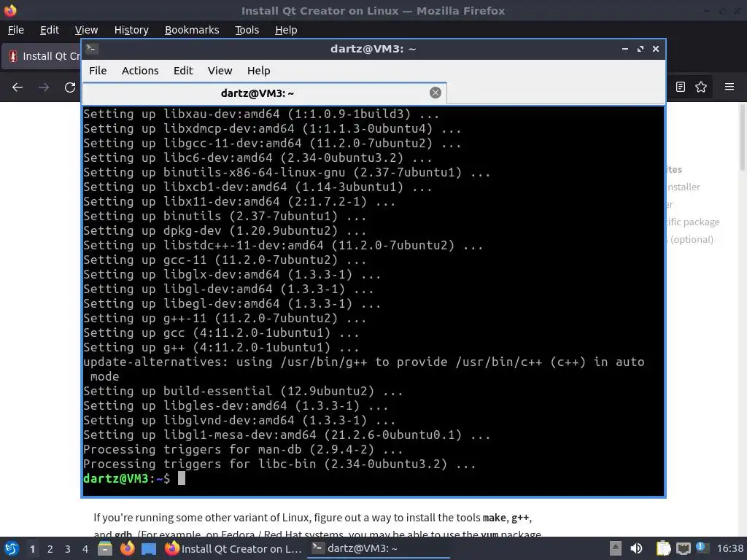Image resolution: width=747 pixels, height=560 pixels.
Task: Select the dartz@VM3 terminal tab
Action: point(264,93)
